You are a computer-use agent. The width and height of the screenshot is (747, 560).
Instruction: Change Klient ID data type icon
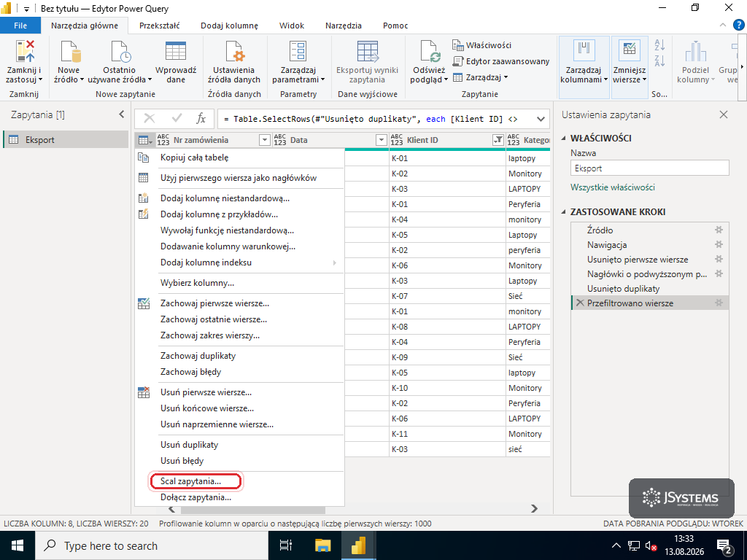(396, 140)
